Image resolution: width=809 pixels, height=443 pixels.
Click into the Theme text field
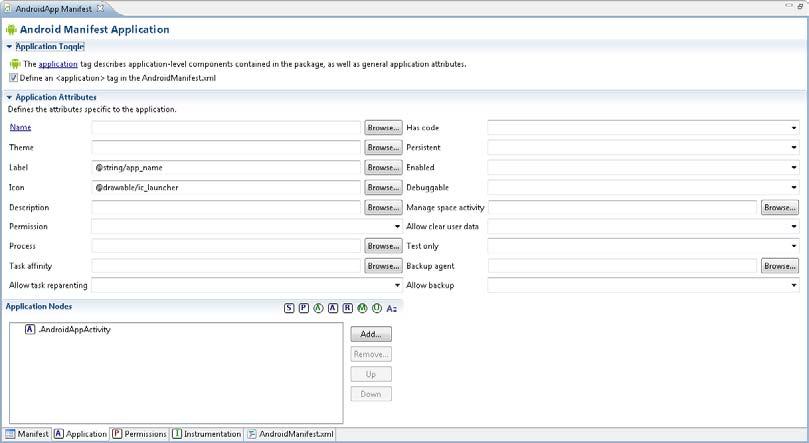[x=226, y=147]
